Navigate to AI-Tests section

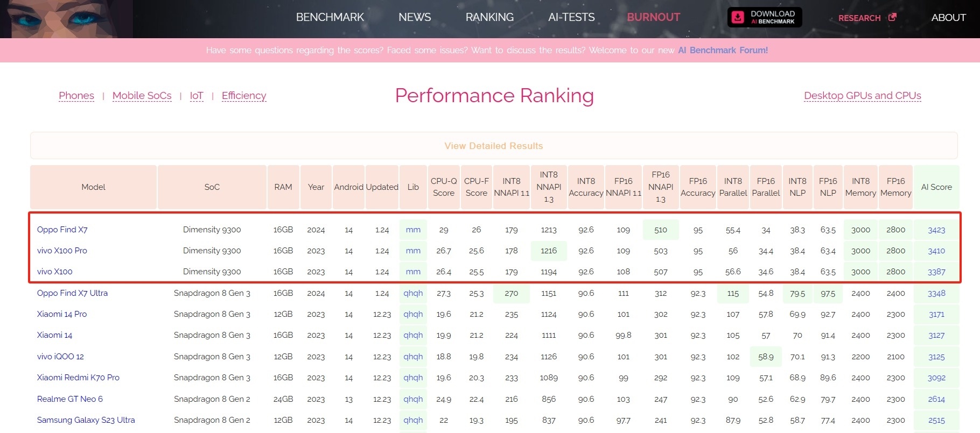point(571,17)
